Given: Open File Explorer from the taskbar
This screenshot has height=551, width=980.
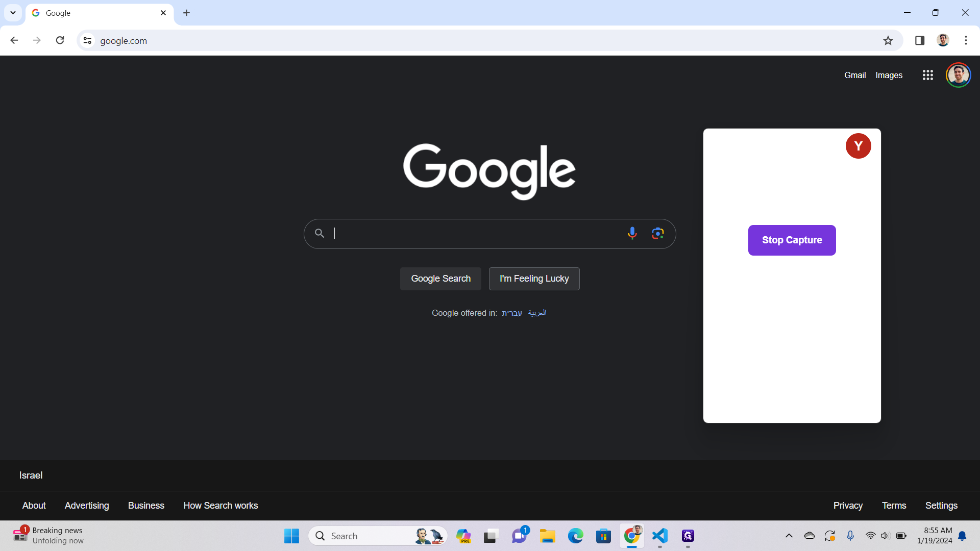Looking at the screenshot, I should 548,536.
